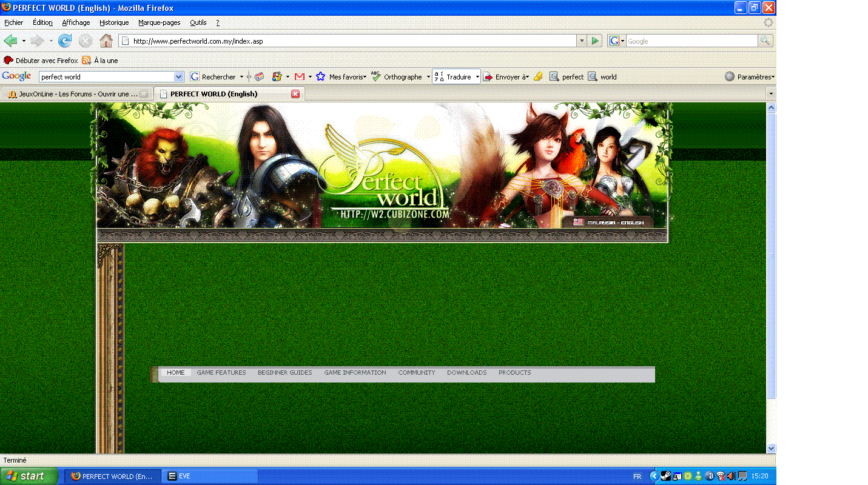868x485 pixels.
Task: Expand the Google toolbar search history dropdown
Action: tap(178, 77)
